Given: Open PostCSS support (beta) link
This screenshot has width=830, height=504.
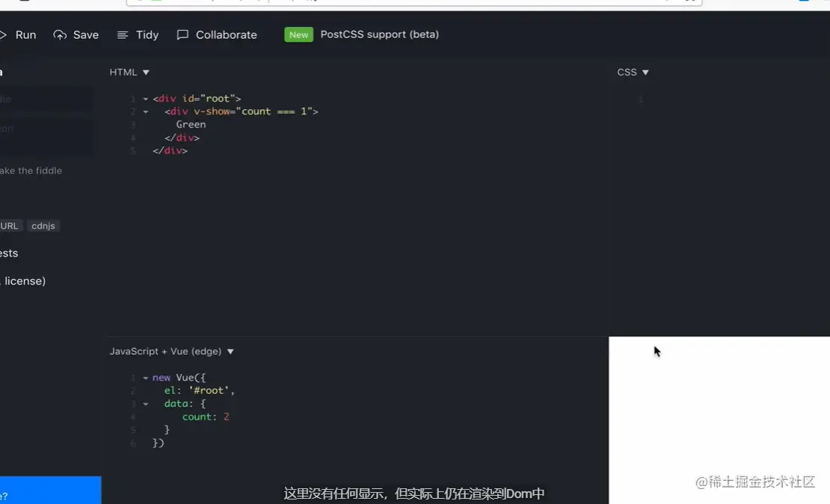Looking at the screenshot, I should point(380,34).
